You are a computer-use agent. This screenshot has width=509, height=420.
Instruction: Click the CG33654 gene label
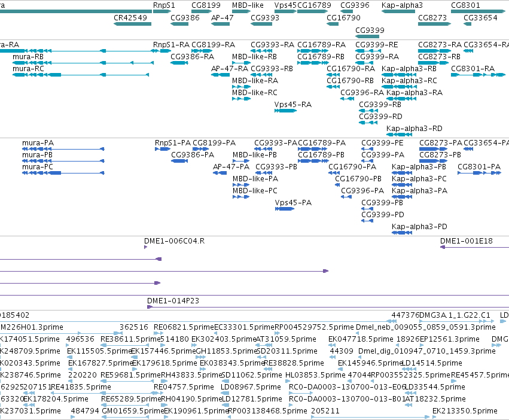pos(480,17)
